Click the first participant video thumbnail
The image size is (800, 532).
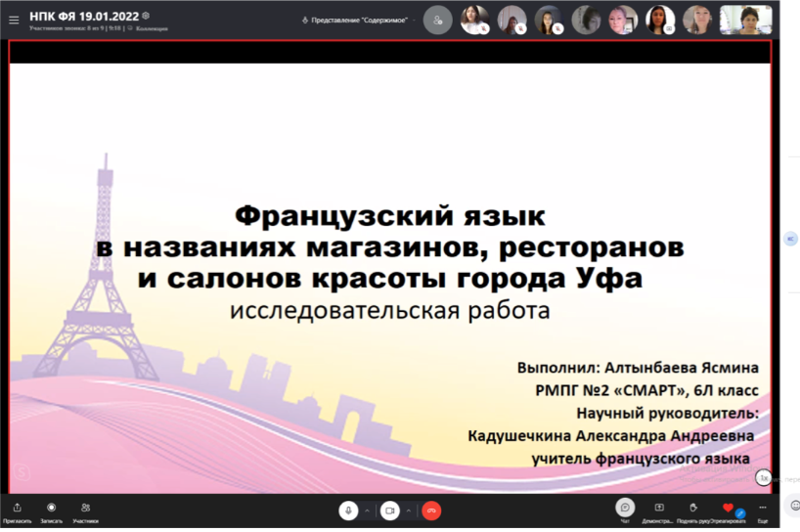474,20
